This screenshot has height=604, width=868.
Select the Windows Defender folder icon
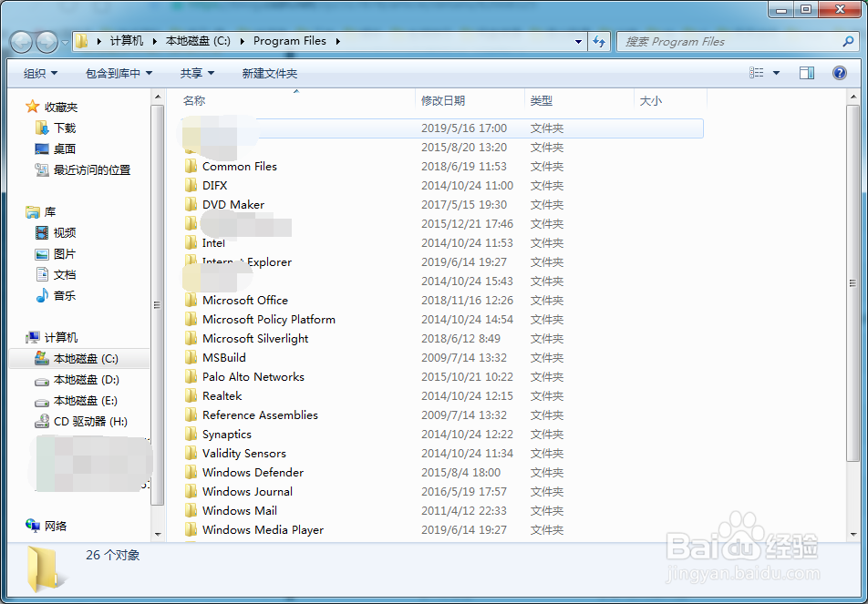(x=191, y=472)
